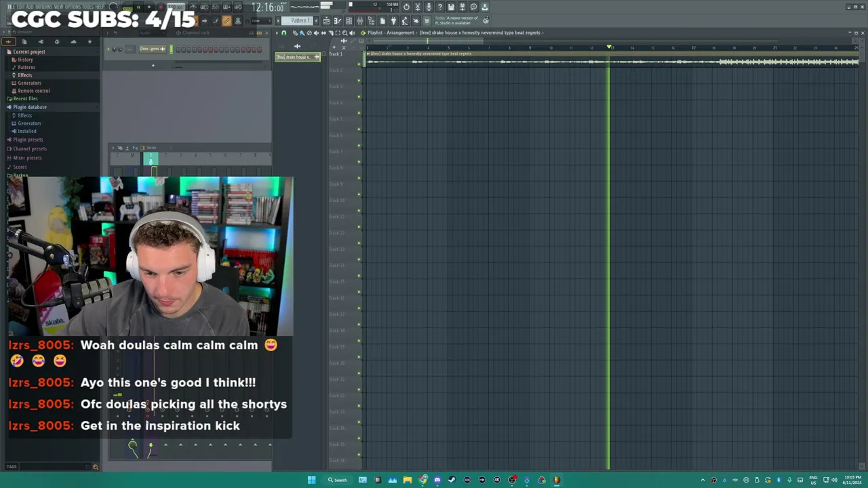This screenshot has height=488, width=868.
Task: Choose the Select tool in playlist toolbar
Action: 338,33
